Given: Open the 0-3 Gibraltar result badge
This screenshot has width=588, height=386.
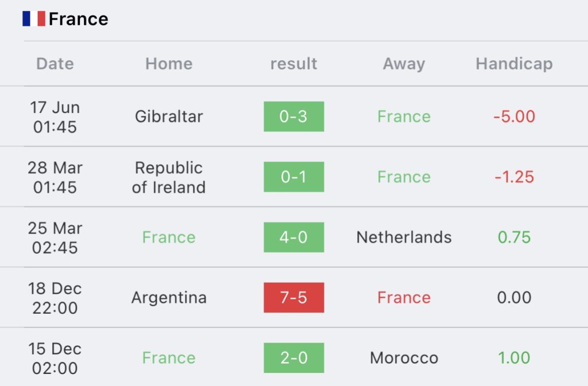Looking at the screenshot, I should pyautogui.click(x=293, y=116).
